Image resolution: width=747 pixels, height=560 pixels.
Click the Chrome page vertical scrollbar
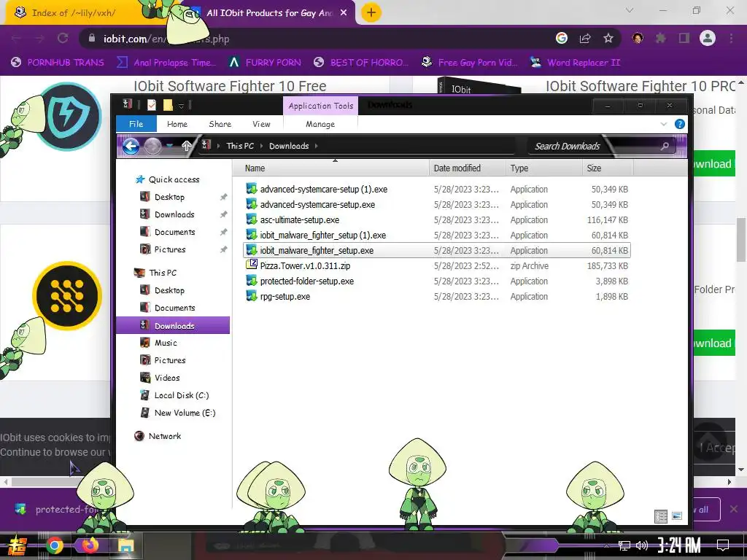click(x=741, y=238)
